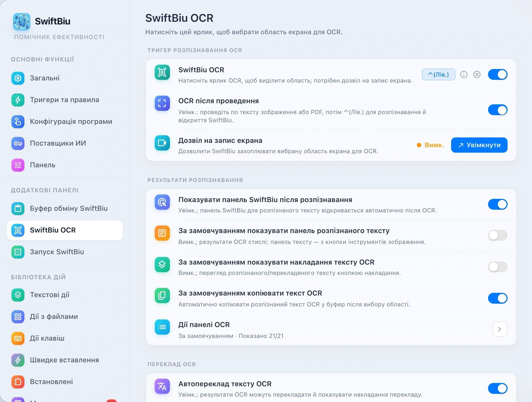
Task: Select Швидке вставлення
Action: pyautogui.click(x=65, y=360)
